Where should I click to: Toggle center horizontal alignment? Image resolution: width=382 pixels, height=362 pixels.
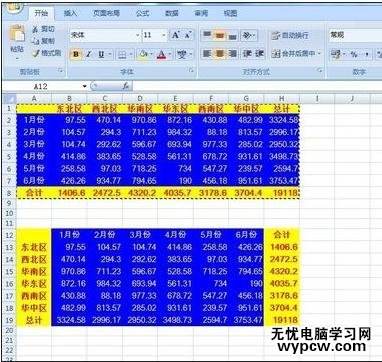tap(220, 54)
